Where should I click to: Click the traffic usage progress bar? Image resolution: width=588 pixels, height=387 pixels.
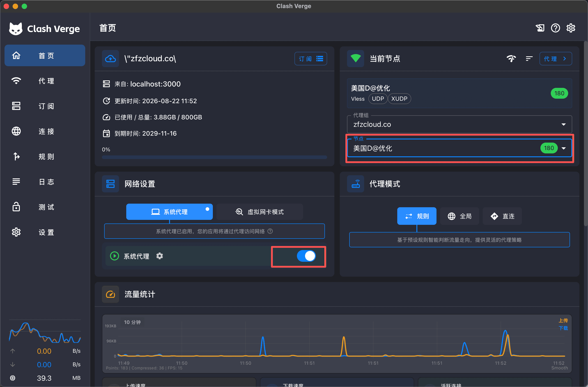click(214, 157)
